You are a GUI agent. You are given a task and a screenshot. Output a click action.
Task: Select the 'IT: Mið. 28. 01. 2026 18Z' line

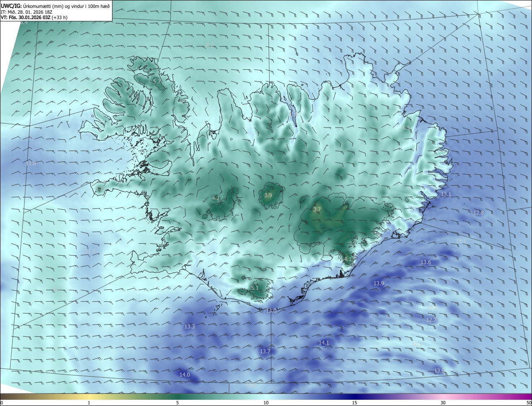(x=26, y=12)
